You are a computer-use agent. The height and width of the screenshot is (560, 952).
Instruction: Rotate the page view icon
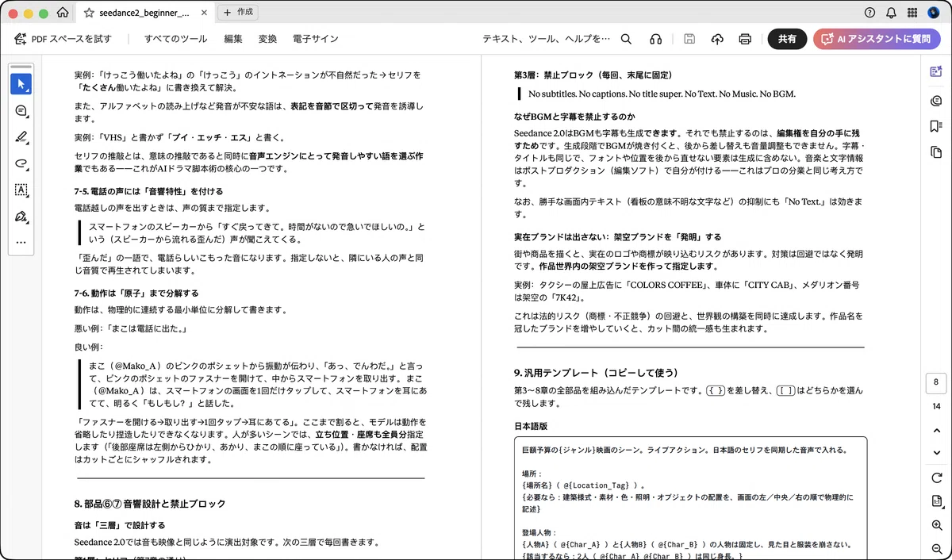[x=937, y=477]
